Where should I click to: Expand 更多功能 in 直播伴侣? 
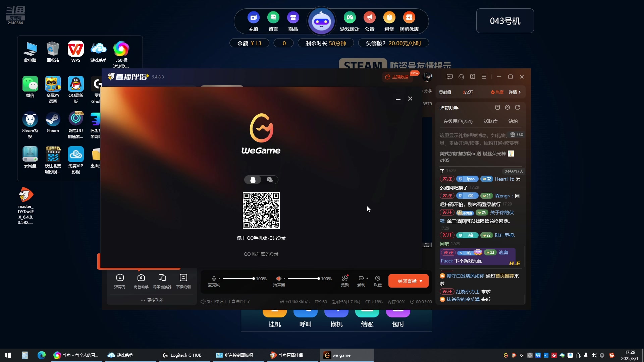tap(152, 300)
